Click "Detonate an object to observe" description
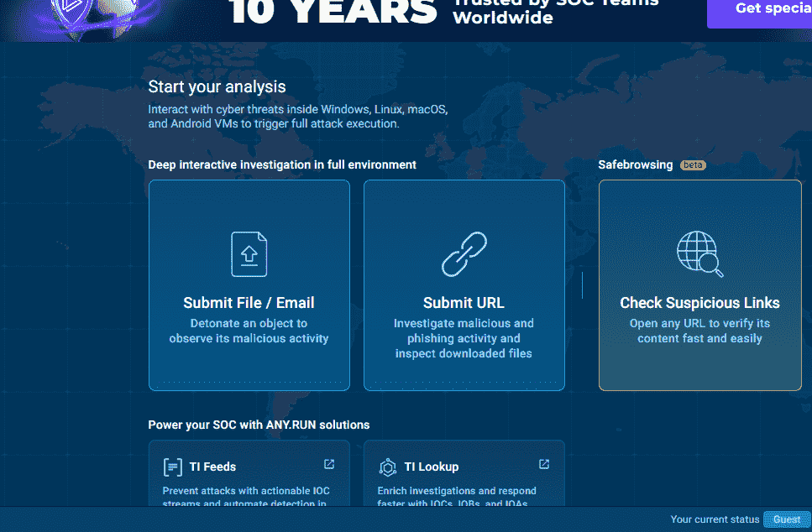Screen dimensions: 812x532 coord(249,331)
